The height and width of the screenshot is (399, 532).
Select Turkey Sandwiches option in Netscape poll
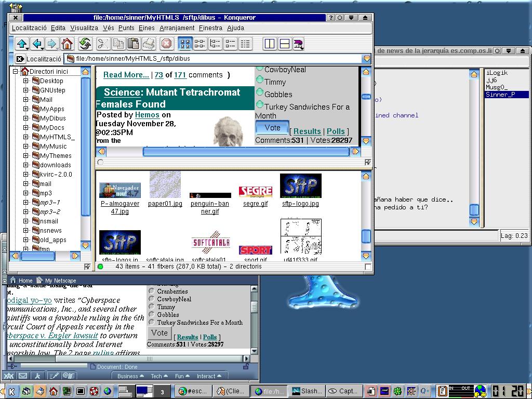[x=151, y=322]
